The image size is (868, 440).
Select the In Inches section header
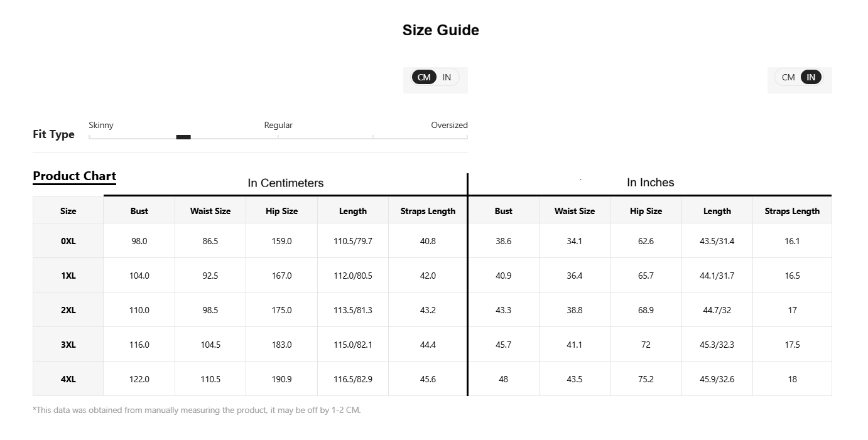tap(650, 182)
